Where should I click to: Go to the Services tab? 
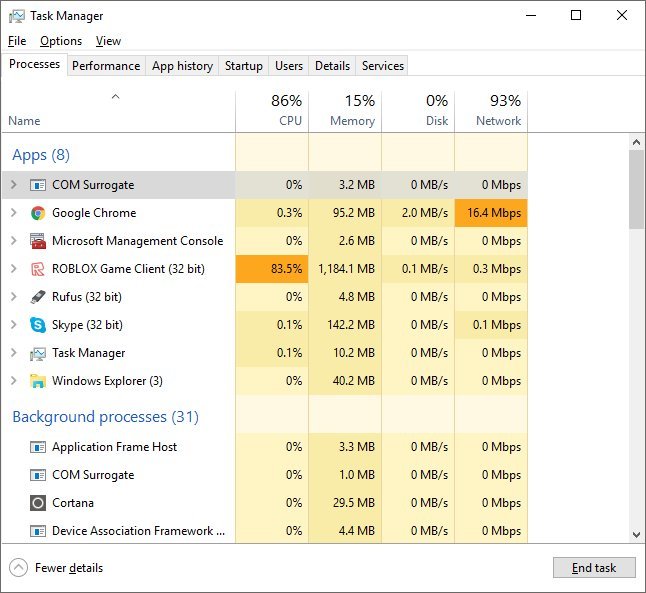click(383, 66)
